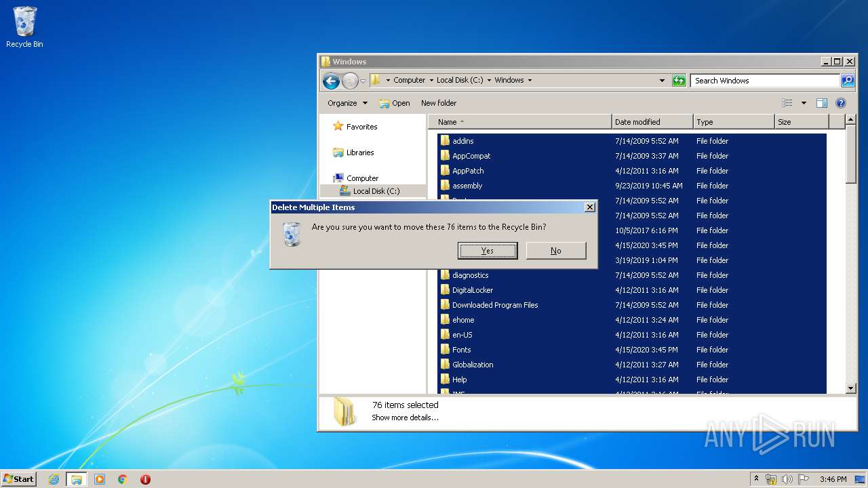
Task: Close the Delete Multiple Items dialog
Action: (x=590, y=207)
